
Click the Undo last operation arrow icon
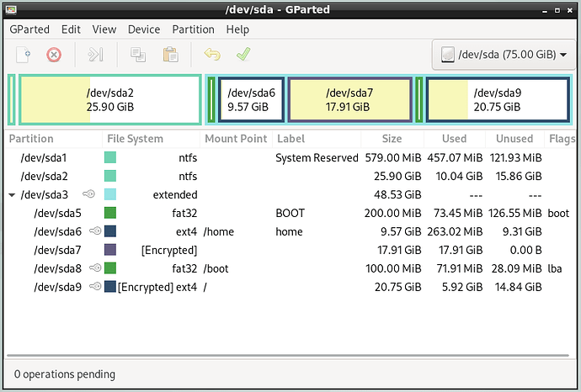212,55
